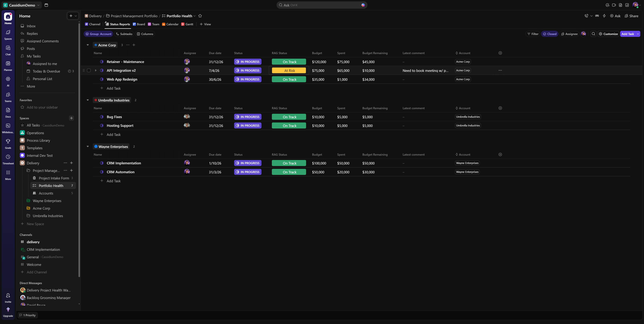Open Timesheet clock icon

[x=8, y=159]
